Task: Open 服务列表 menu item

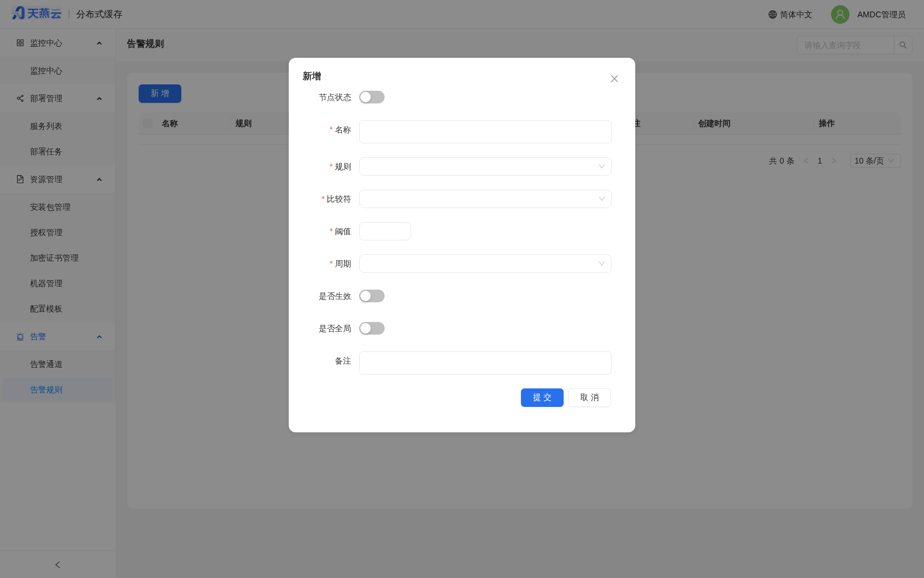Action: pos(46,126)
